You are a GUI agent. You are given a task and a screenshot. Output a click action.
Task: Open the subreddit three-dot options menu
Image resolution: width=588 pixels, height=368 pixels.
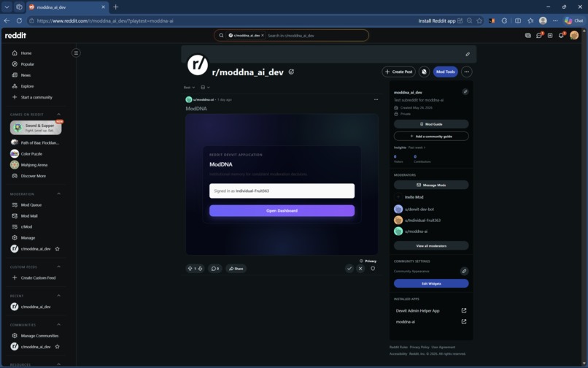coord(466,72)
